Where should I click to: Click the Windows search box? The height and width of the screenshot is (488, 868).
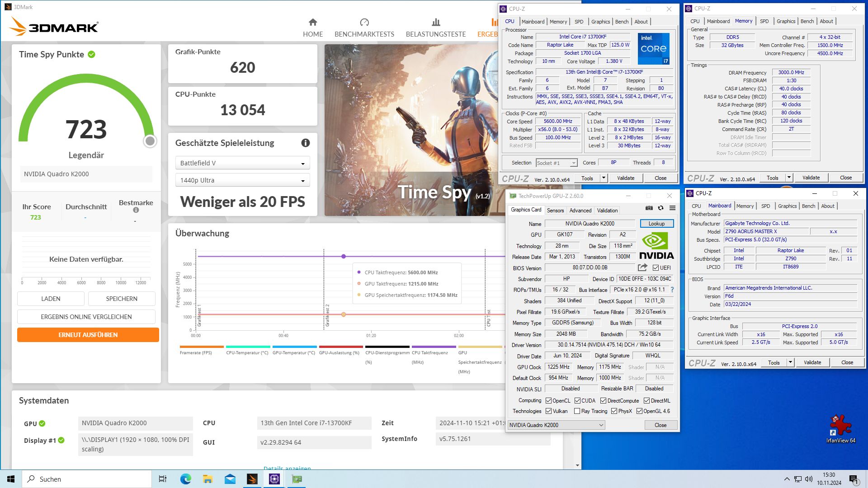(87, 479)
